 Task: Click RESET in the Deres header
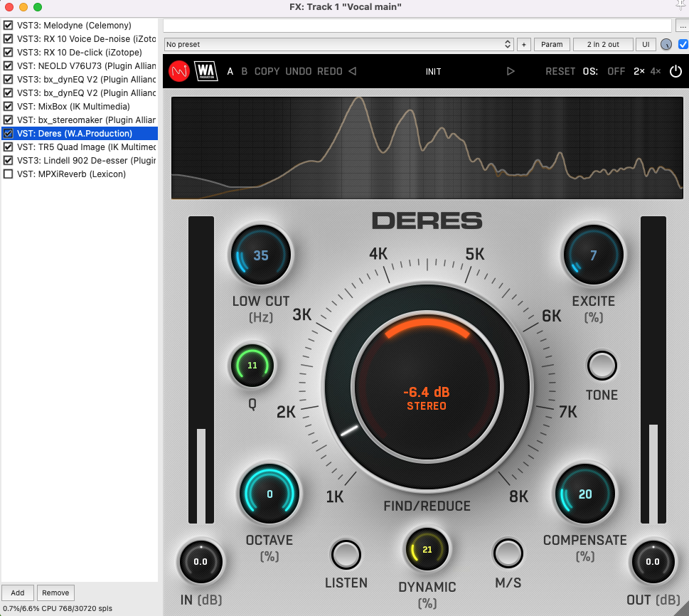(x=560, y=71)
